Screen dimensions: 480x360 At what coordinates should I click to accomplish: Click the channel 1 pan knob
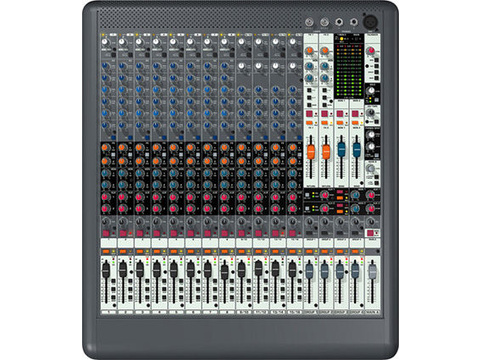tap(106, 221)
